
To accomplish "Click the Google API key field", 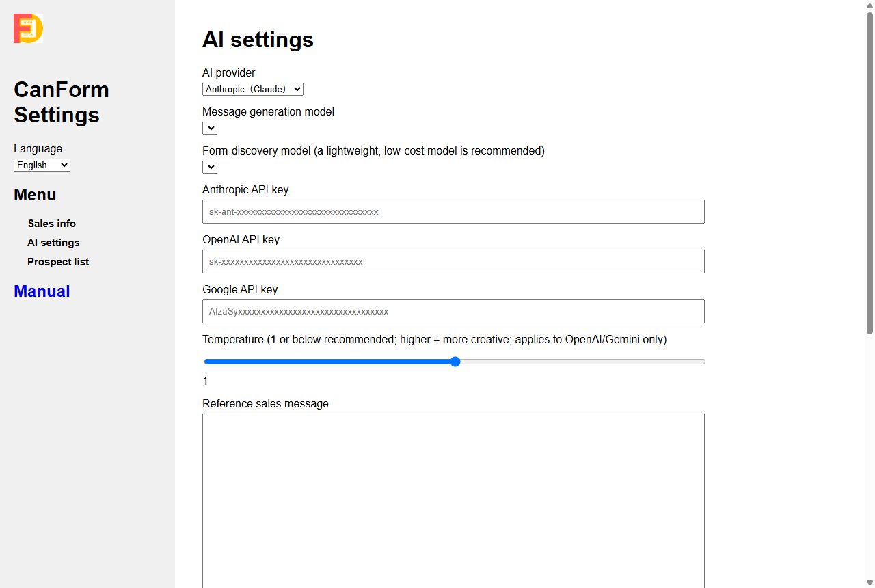I will (453, 311).
